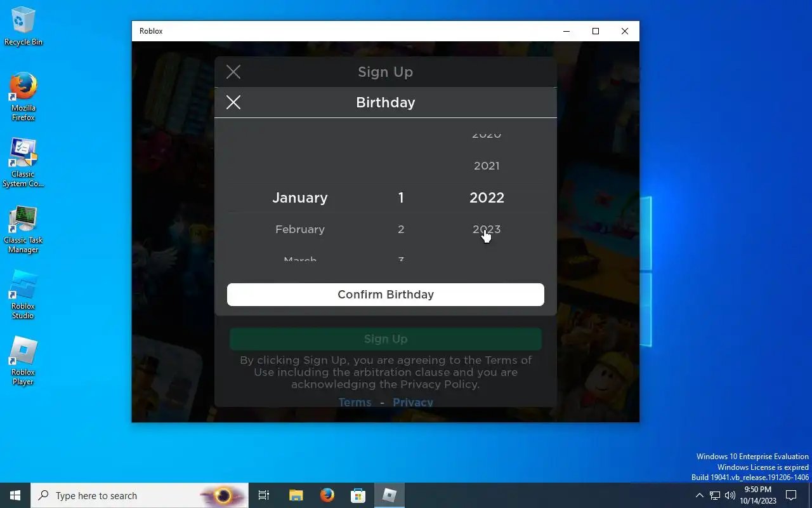Screen dimensions: 812x508
Task: Close the Sign Up dialog with its X icon
Action: [233, 72]
